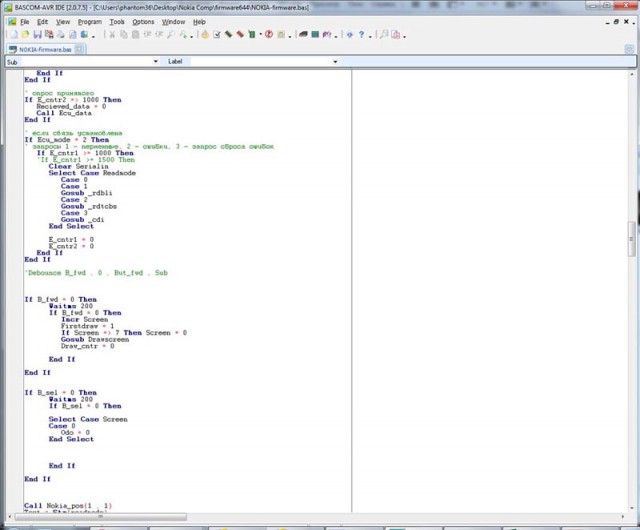Create a new file with toolbar icon
640x530 pixels.
[x=14, y=35]
